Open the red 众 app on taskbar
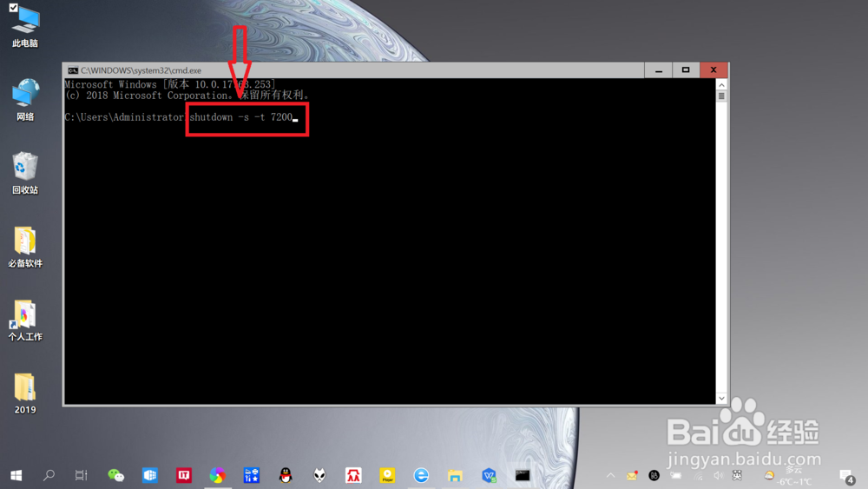868x489 pixels. pos(353,475)
